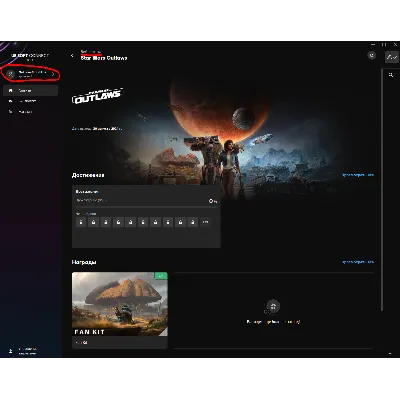The height and width of the screenshot is (400, 400).
Task: Open the home item in the left sidebar
Action: click(x=31, y=90)
